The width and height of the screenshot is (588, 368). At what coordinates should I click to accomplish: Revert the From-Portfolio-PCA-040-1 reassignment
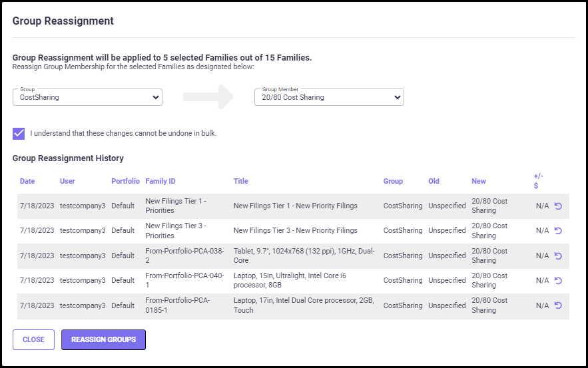point(558,280)
